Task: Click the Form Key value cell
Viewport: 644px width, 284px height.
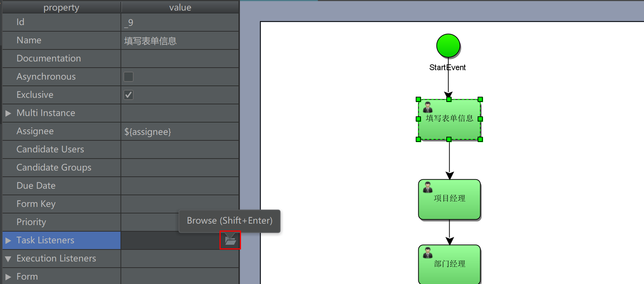Action: pyautogui.click(x=180, y=204)
